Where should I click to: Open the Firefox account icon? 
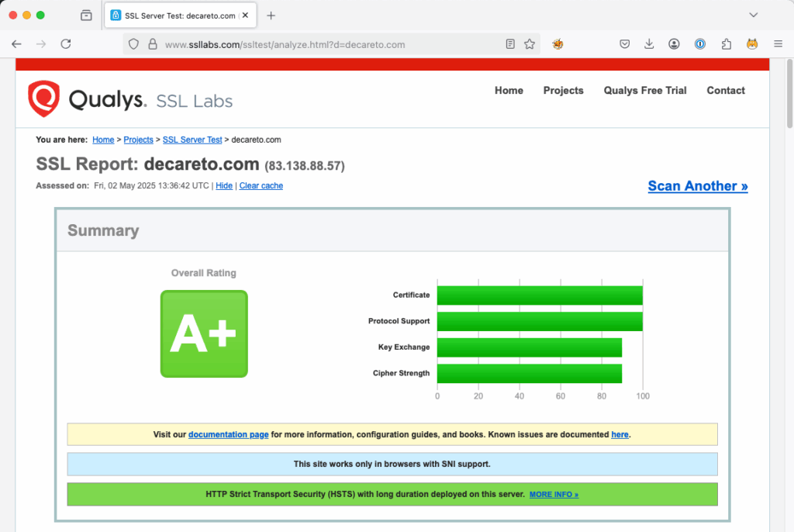click(674, 44)
